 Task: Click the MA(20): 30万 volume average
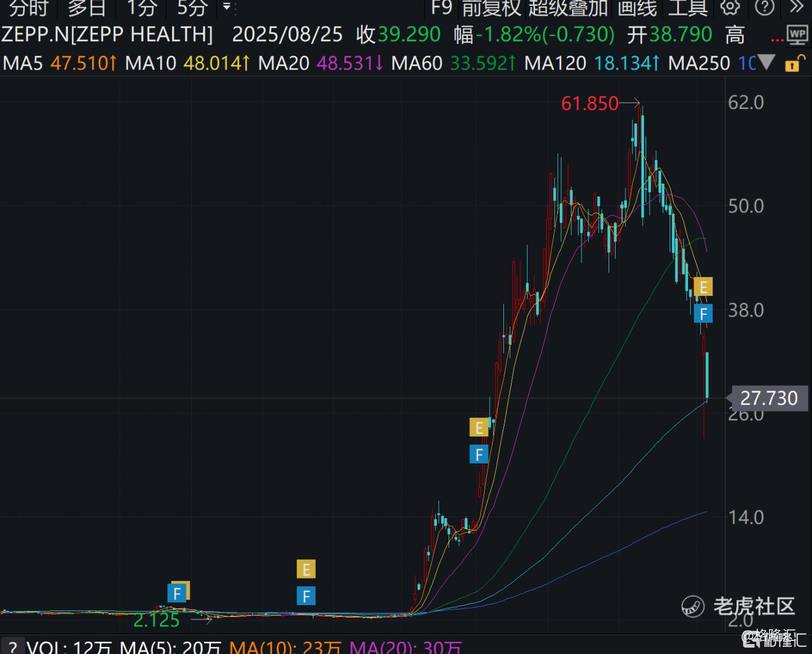405,646
